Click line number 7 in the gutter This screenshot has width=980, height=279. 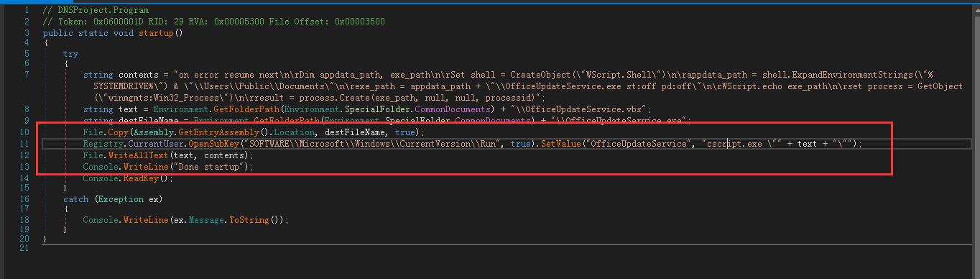click(27, 74)
